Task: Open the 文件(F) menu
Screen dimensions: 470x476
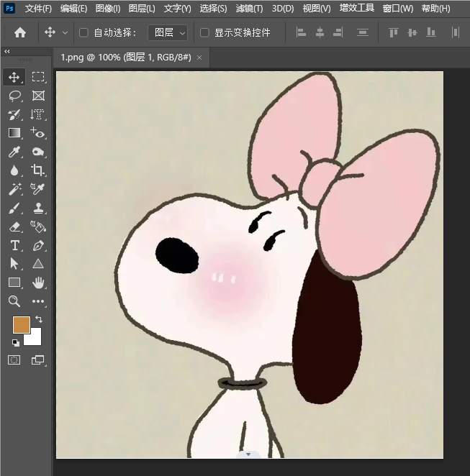Action: point(38,9)
